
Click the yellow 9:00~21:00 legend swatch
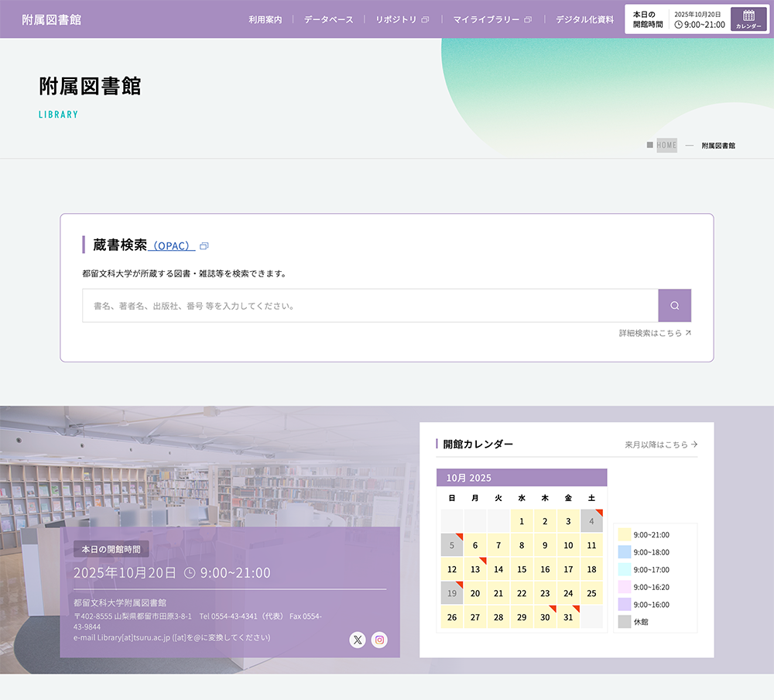[x=625, y=534]
